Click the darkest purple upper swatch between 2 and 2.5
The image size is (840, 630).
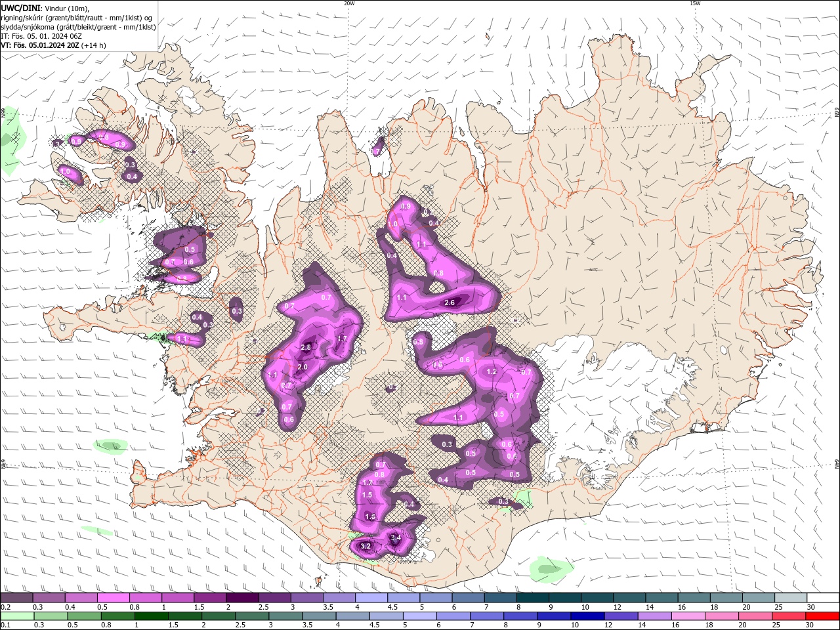pos(242,598)
